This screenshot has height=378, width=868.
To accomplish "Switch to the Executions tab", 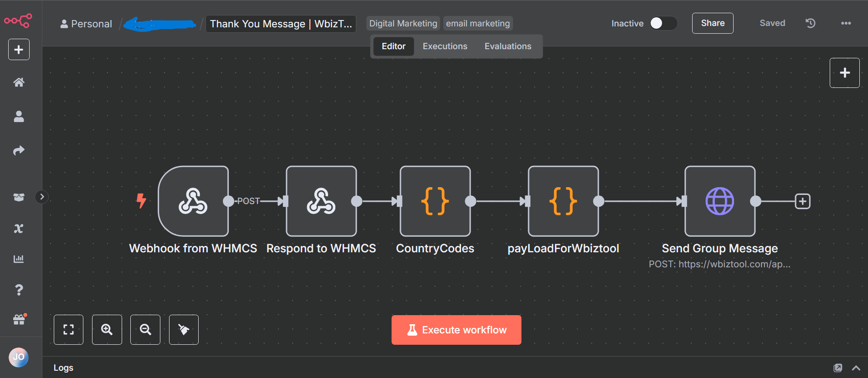I will pos(445,46).
